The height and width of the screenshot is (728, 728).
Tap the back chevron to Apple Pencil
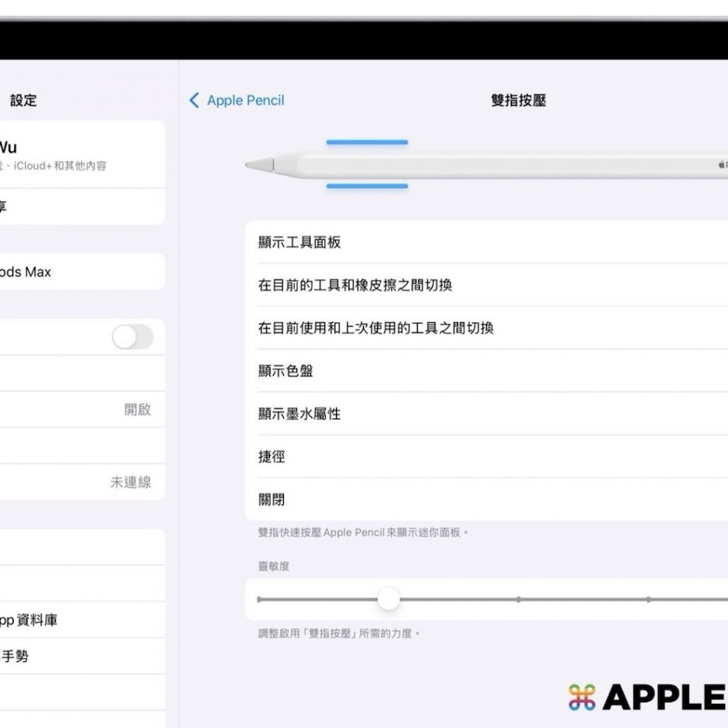tap(194, 100)
